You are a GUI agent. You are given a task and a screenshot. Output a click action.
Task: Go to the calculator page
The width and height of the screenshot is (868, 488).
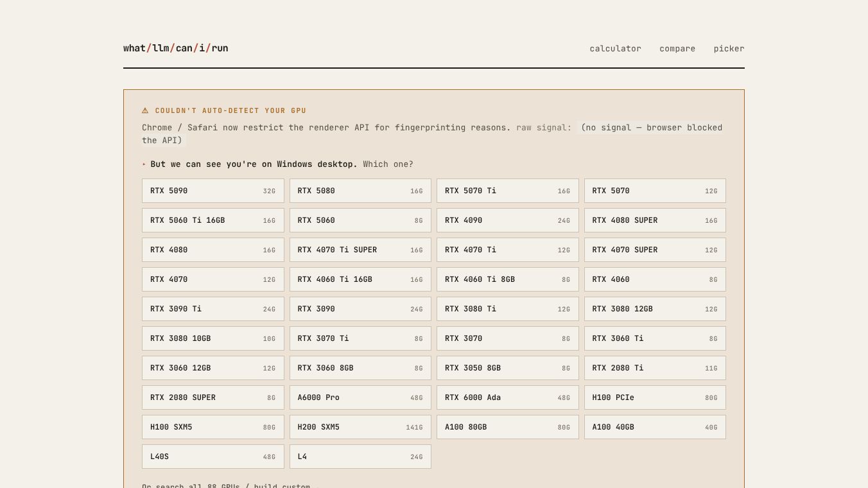click(x=615, y=49)
